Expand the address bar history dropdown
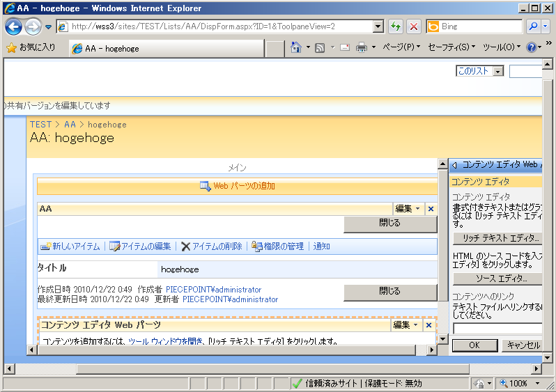The image size is (556, 392). [378, 26]
